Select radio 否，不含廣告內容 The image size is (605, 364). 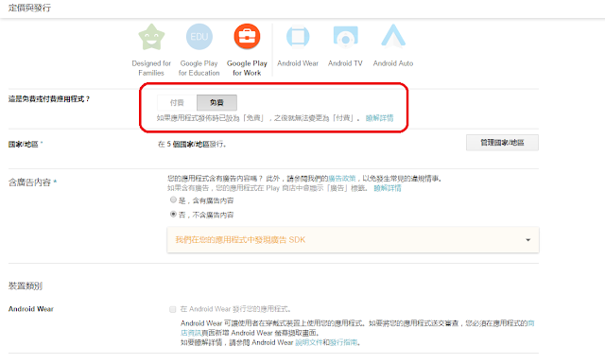pyautogui.click(x=173, y=215)
